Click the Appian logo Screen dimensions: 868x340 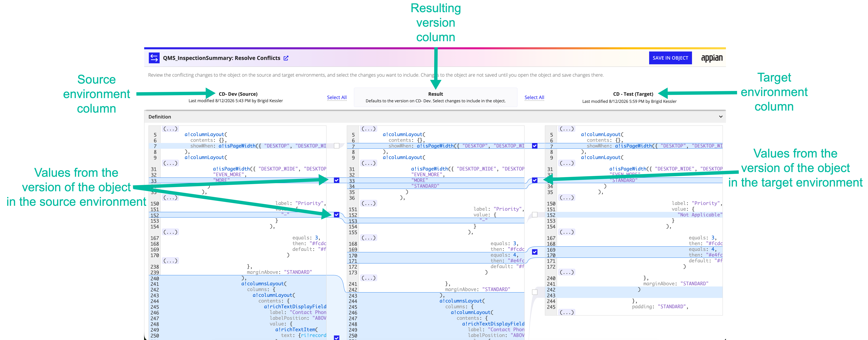(712, 58)
